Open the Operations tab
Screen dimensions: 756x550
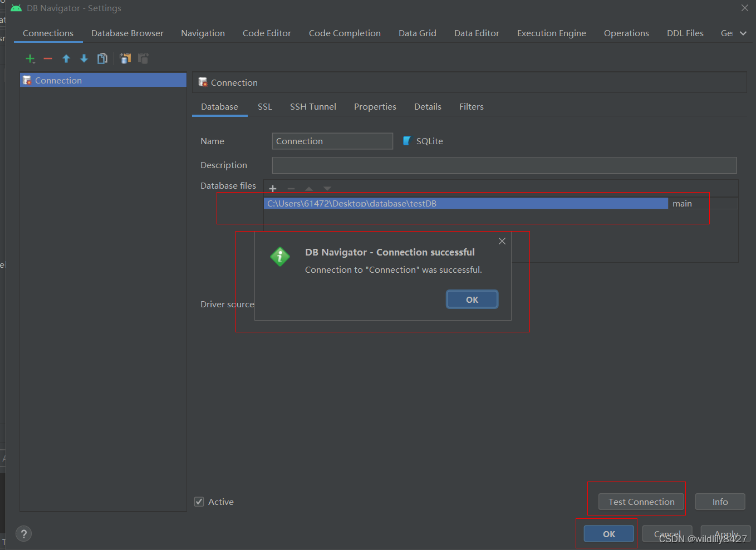point(626,33)
